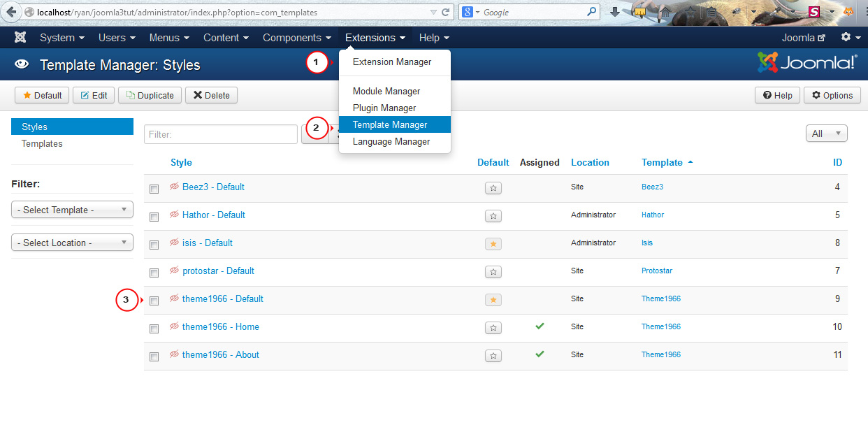Select the protostar - Default checkbox

tap(154, 272)
